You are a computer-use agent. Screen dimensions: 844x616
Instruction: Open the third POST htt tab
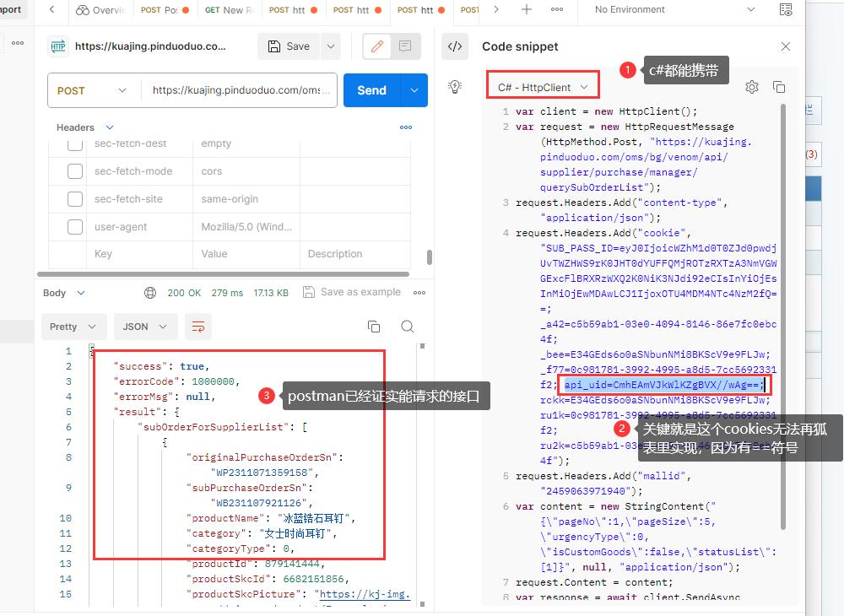421,9
